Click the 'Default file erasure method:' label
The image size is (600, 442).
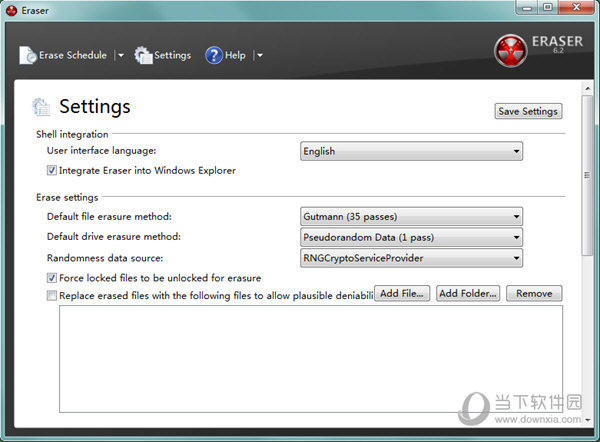coord(109,217)
